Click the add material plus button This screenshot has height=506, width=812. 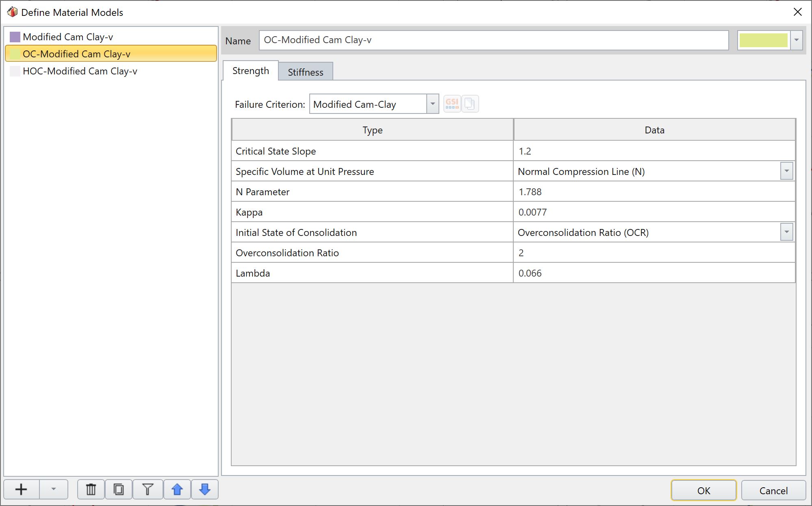click(x=22, y=489)
